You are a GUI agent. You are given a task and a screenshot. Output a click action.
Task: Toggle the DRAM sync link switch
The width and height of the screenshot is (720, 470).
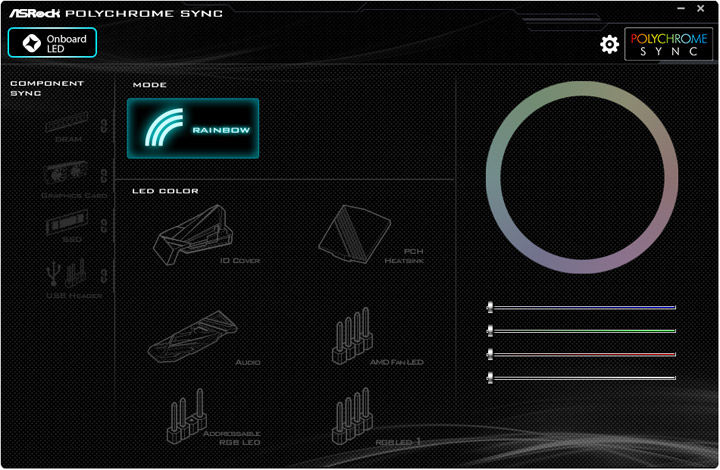pyautogui.click(x=104, y=125)
